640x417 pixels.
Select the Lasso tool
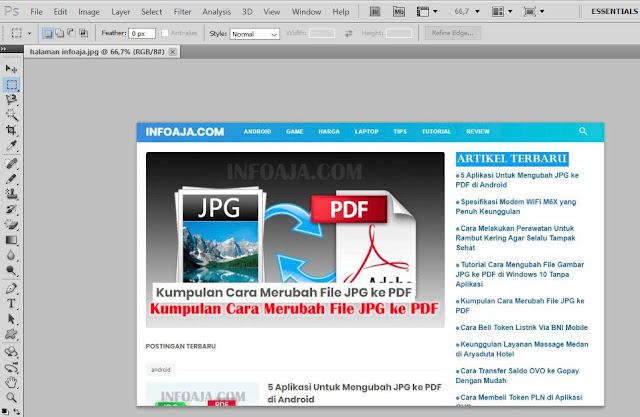(x=11, y=100)
